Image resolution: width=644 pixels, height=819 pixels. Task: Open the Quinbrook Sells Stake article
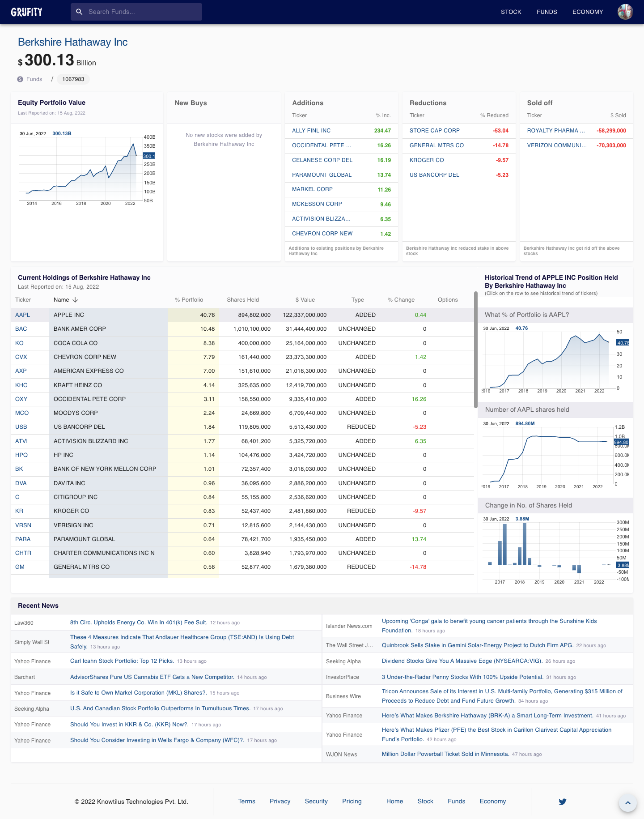tap(478, 645)
